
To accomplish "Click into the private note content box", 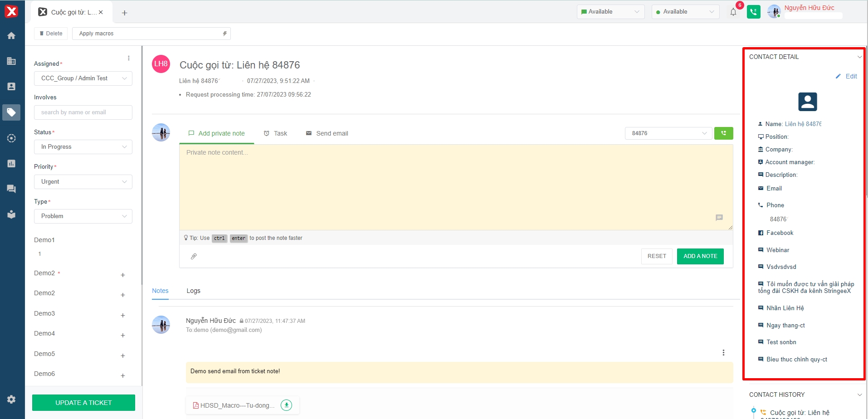I will [x=456, y=187].
